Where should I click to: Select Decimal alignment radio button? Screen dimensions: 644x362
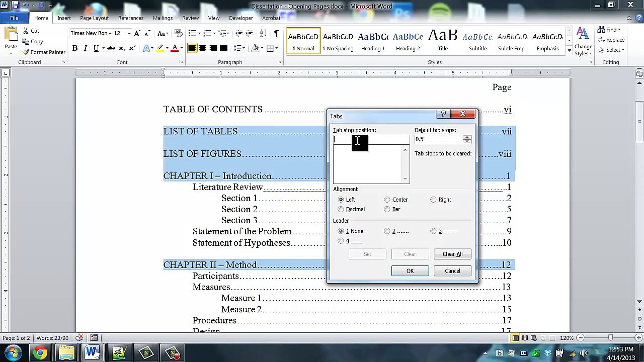click(341, 209)
